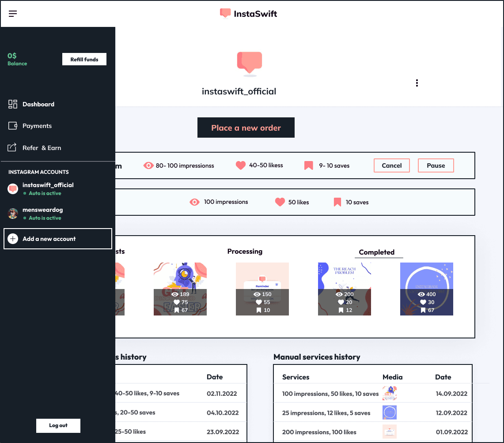Click media thumbnail in 12.09.2022 history row

390,413
